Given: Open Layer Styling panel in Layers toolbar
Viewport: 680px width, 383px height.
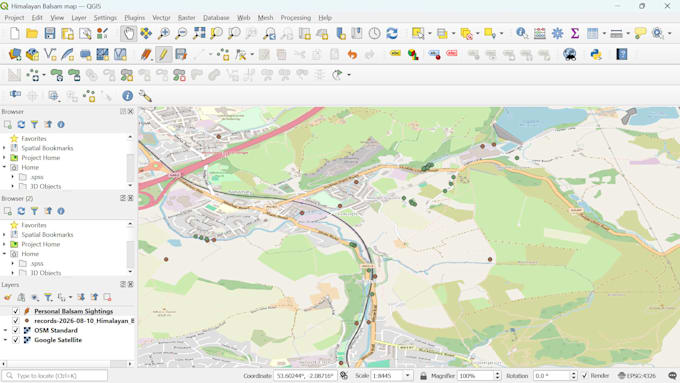Looking at the screenshot, I should (x=7, y=298).
